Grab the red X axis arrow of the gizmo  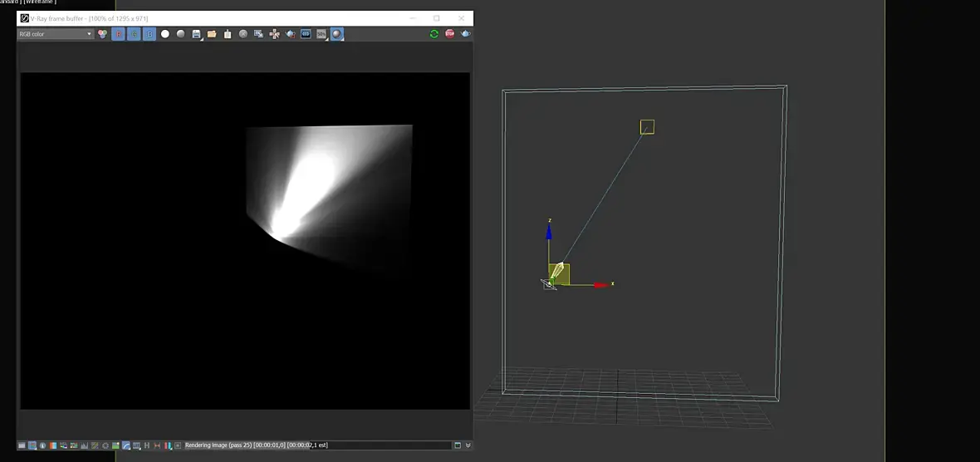click(601, 284)
